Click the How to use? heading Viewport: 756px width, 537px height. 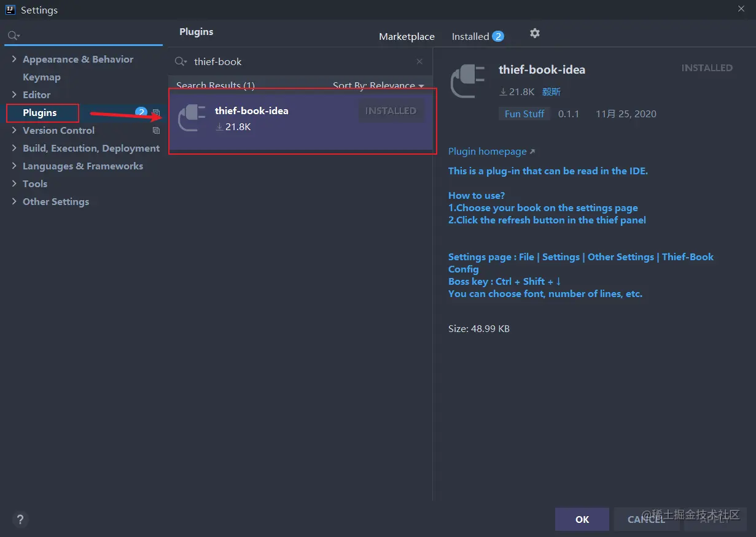click(x=477, y=196)
